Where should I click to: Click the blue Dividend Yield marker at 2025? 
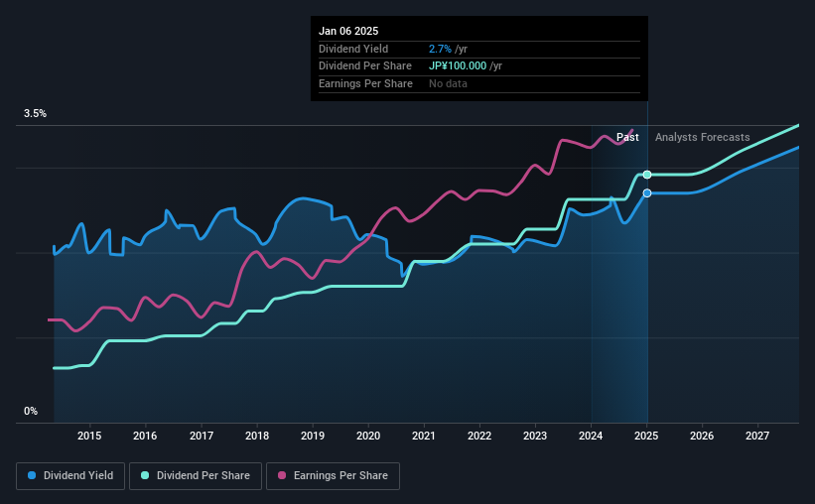[647, 193]
